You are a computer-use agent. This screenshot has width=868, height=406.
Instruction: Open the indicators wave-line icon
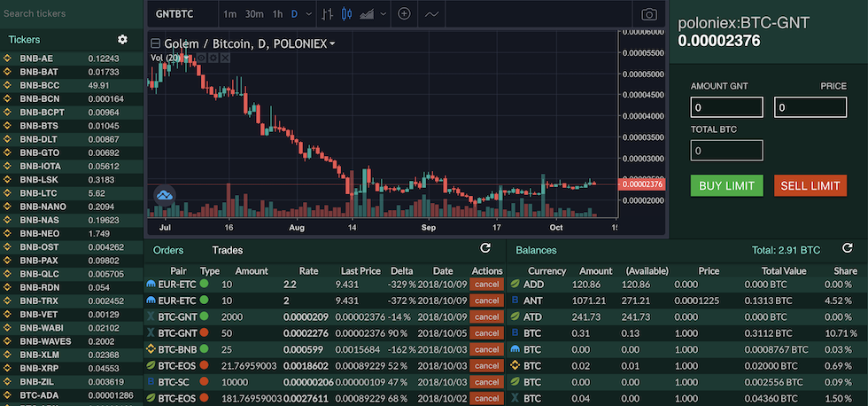[431, 14]
